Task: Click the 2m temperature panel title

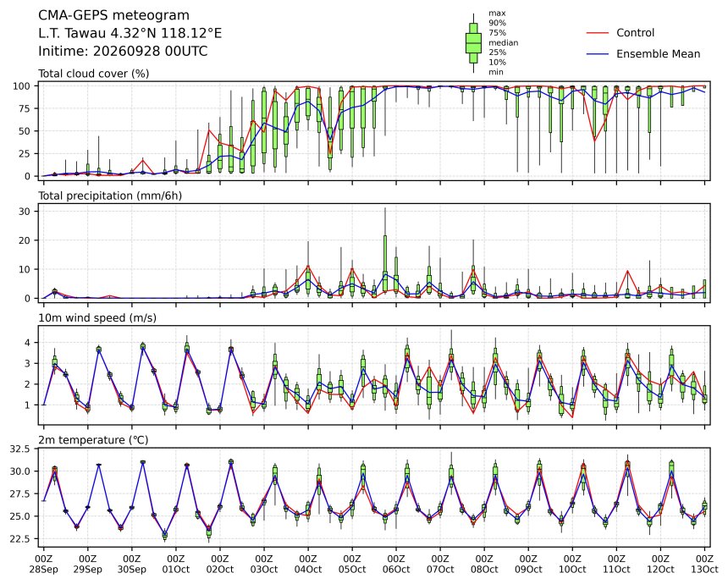Action: (93, 440)
